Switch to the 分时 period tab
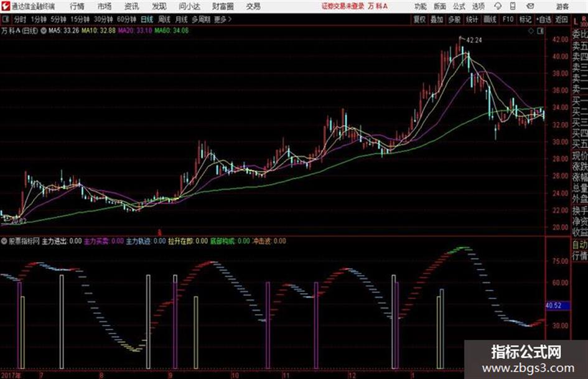This screenshot has height=379, width=588. point(20,19)
